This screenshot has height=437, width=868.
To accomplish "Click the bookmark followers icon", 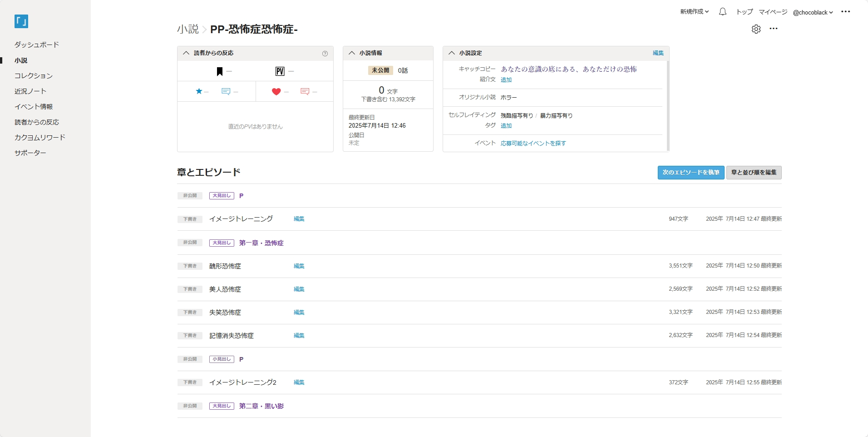I will pyautogui.click(x=220, y=71).
